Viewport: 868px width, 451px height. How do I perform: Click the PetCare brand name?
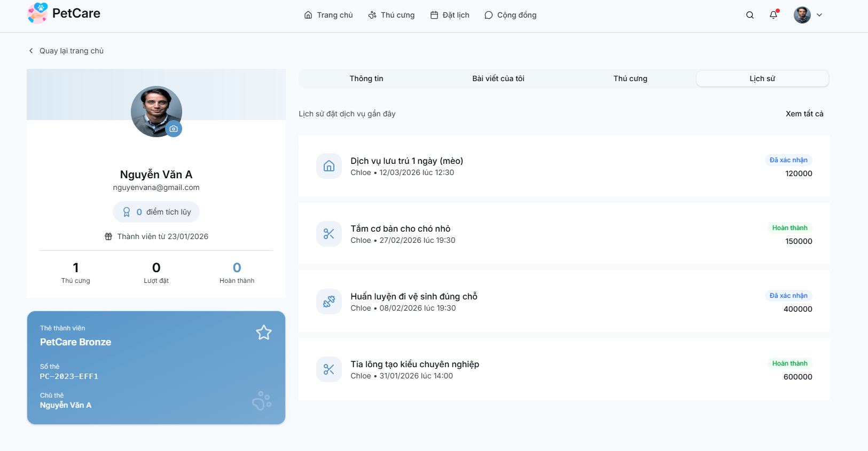pyautogui.click(x=76, y=13)
